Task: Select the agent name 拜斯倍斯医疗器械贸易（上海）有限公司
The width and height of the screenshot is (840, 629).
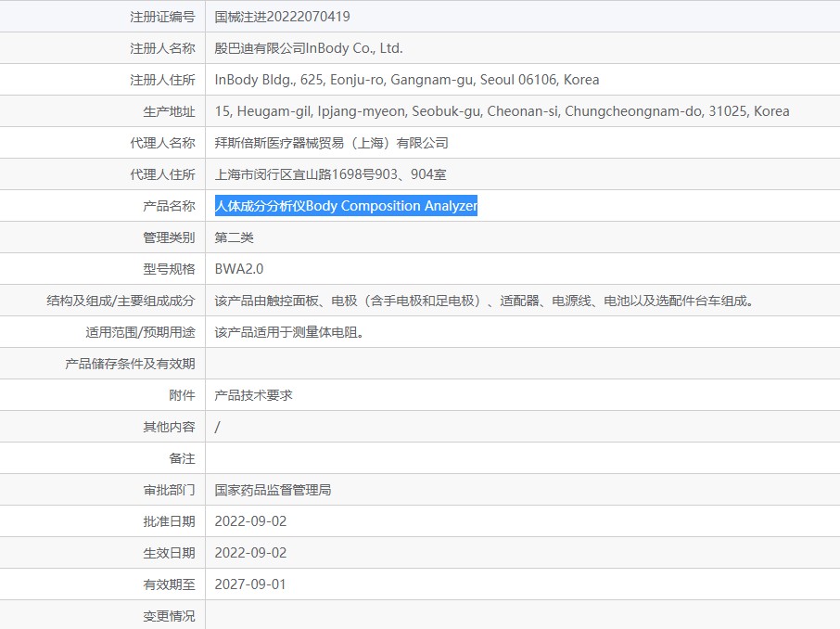Action: point(331,143)
